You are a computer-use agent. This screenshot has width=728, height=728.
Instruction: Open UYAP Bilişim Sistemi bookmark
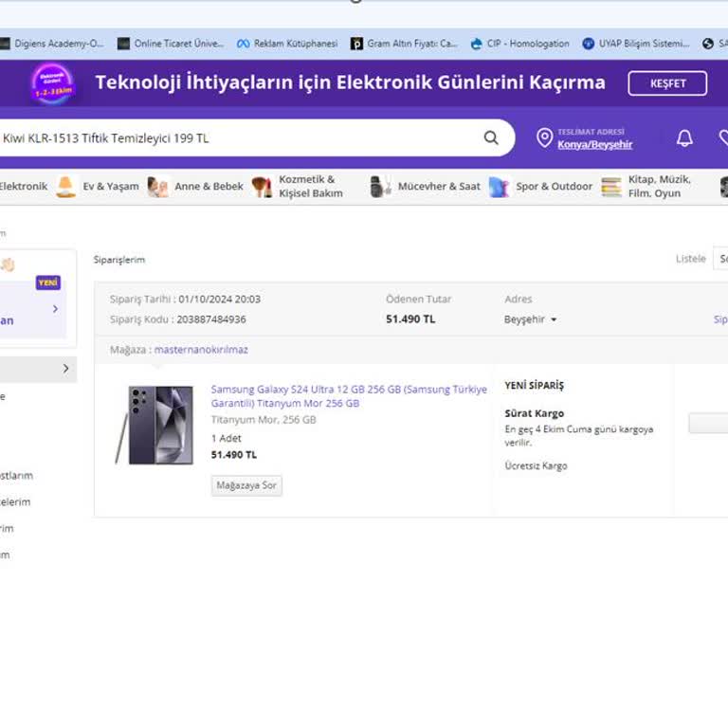(x=636, y=44)
